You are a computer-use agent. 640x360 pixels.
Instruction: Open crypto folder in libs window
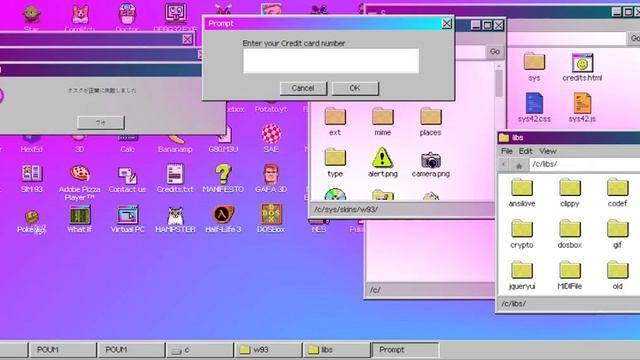(522, 234)
